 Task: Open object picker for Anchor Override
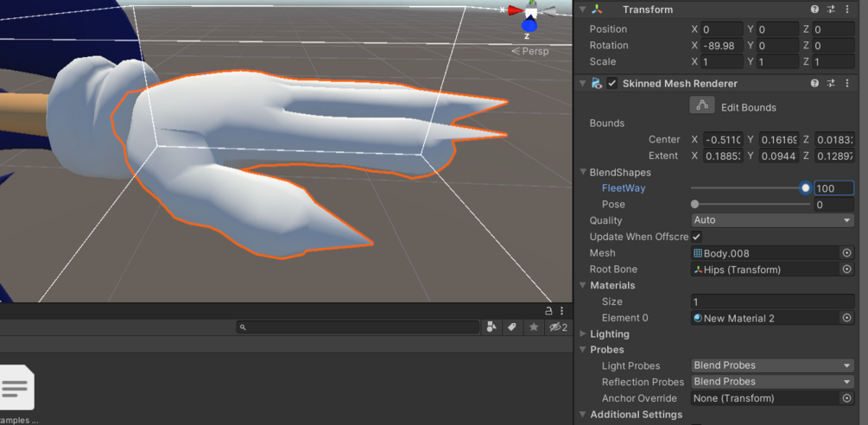(x=846, y=398)
